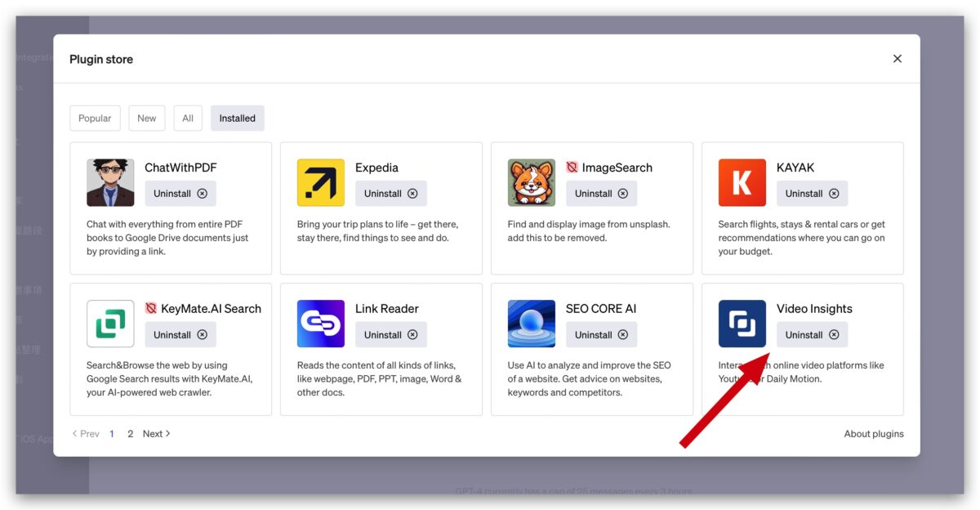Uninstall the Link Reader plugin

391,335
